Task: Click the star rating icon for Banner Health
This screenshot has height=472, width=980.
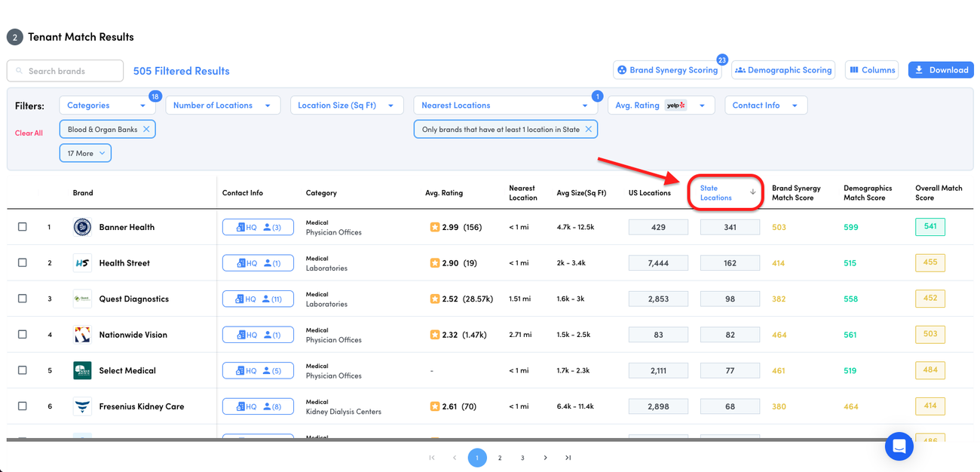Action: (x=434, y=227)
